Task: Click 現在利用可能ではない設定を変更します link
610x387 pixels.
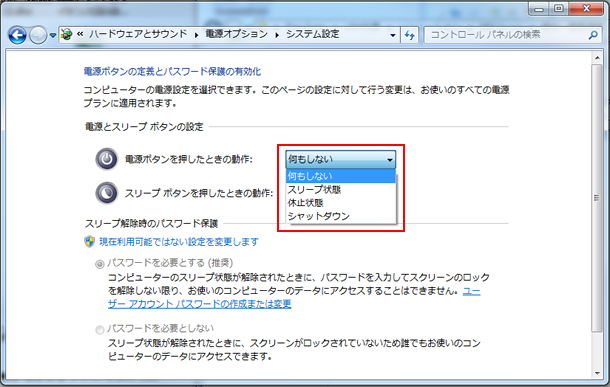Action: point(179,242)
